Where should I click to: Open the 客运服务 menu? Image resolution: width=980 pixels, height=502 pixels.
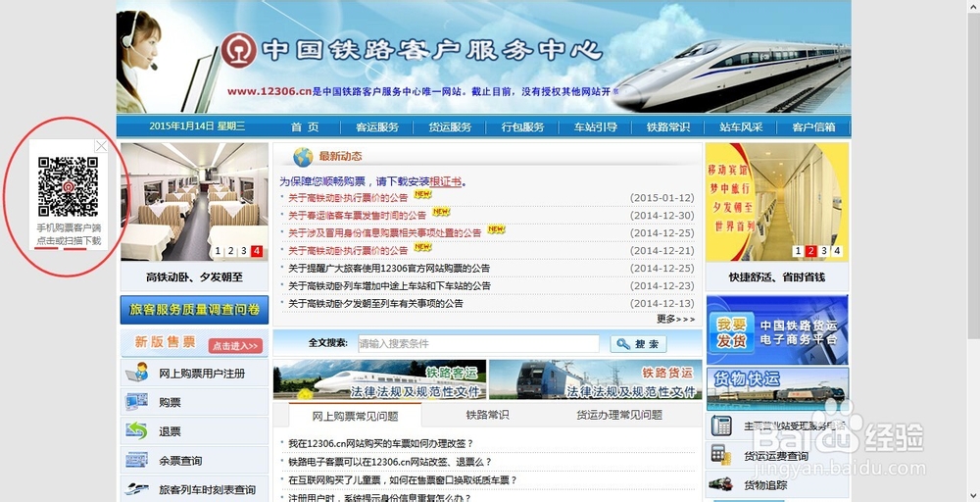coord(377,126)
